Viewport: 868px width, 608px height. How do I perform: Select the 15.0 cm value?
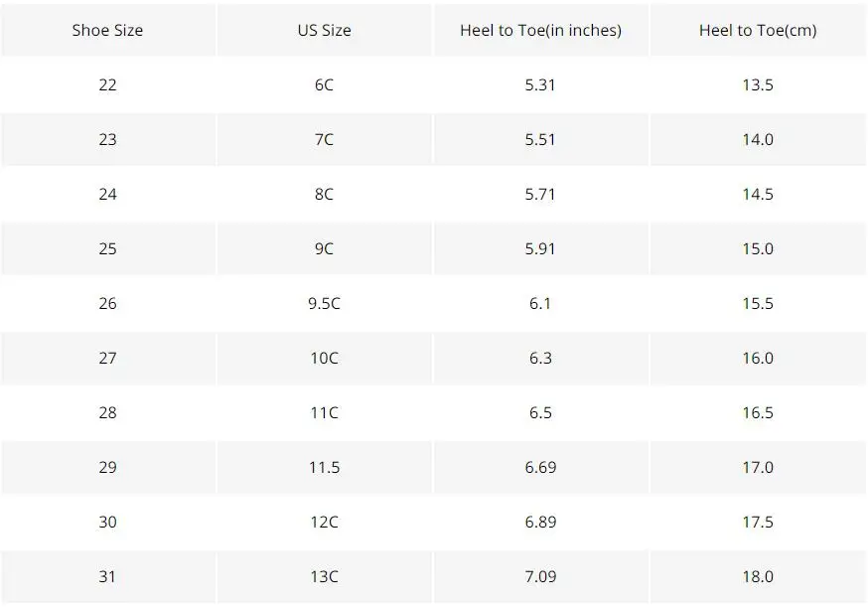(x=758, y=248)
